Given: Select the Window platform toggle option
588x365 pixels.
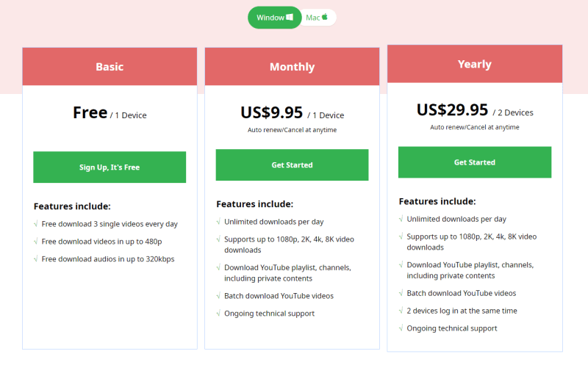Looking at the screenshot, I should [x=275, y=18].
